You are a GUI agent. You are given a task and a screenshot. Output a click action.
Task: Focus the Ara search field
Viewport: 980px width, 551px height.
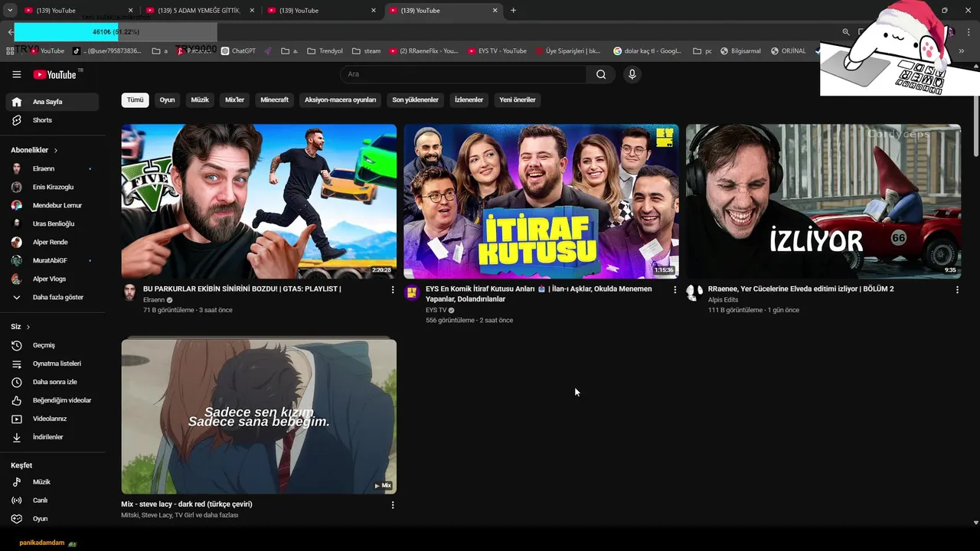[x=463, y=74]
